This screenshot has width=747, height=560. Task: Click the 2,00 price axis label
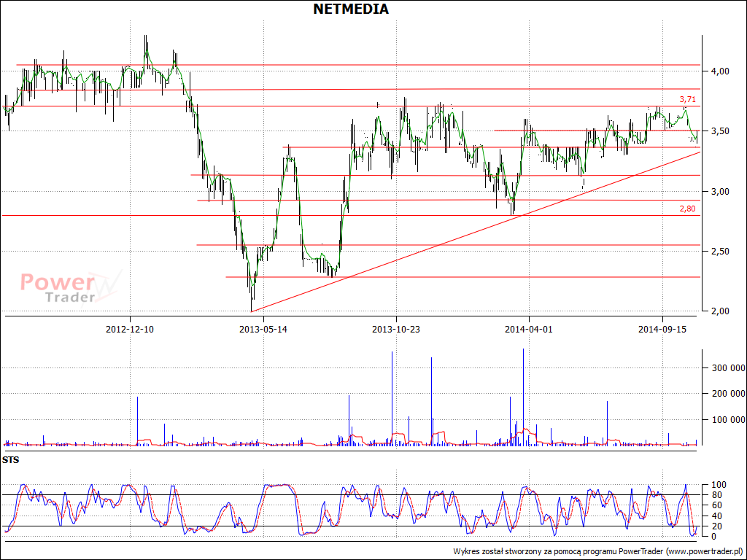719,311
